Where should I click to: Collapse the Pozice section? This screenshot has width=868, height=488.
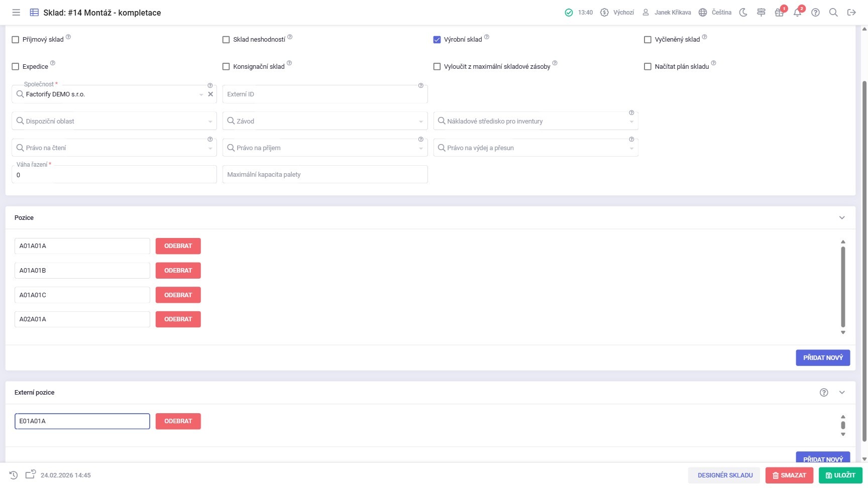[842, 218]
